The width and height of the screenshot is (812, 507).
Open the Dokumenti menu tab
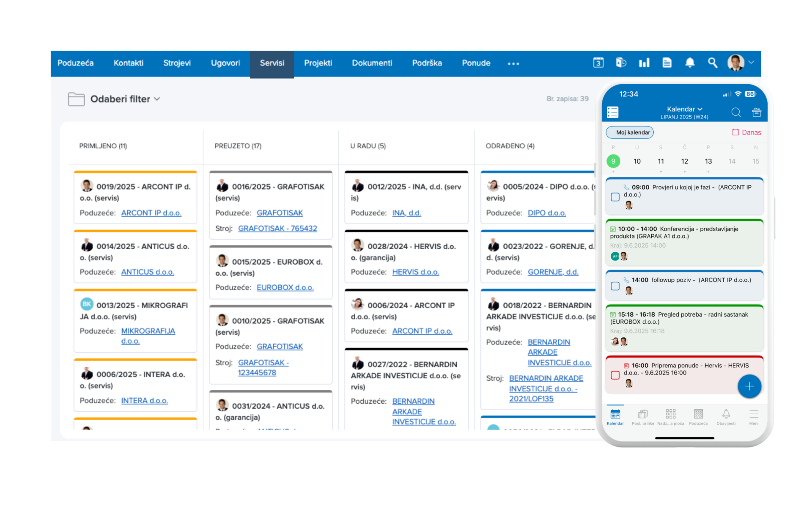372,63
